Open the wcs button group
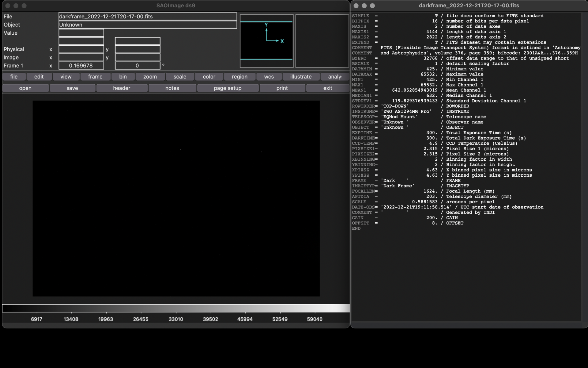The height and width of the screenshot is (368, 588). click(x=269, y=77)
